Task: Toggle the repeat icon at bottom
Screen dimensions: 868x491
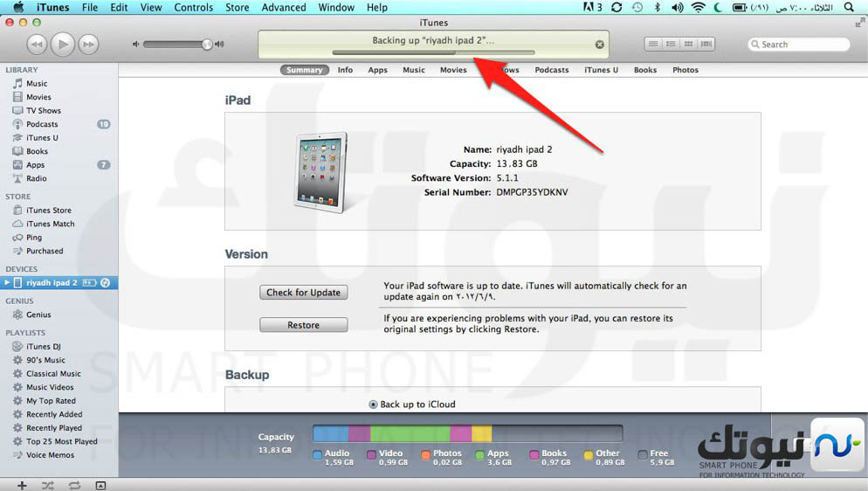Action: (x=74, y=485)
